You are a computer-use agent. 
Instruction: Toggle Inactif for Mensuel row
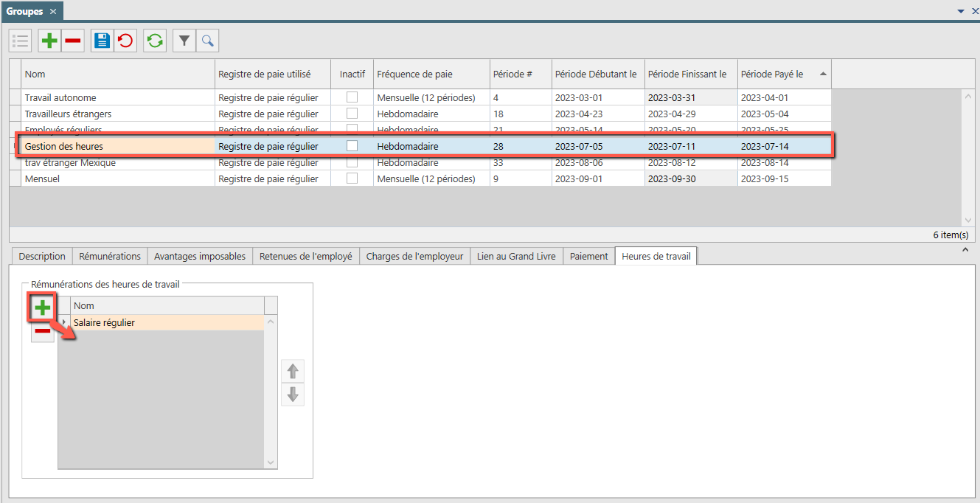(x=352, y=178)
